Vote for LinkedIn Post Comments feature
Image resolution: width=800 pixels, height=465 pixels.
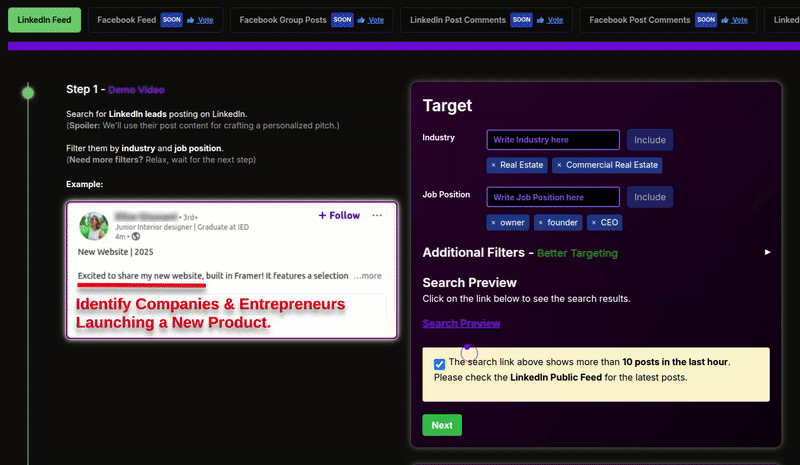tap(555, 20)
